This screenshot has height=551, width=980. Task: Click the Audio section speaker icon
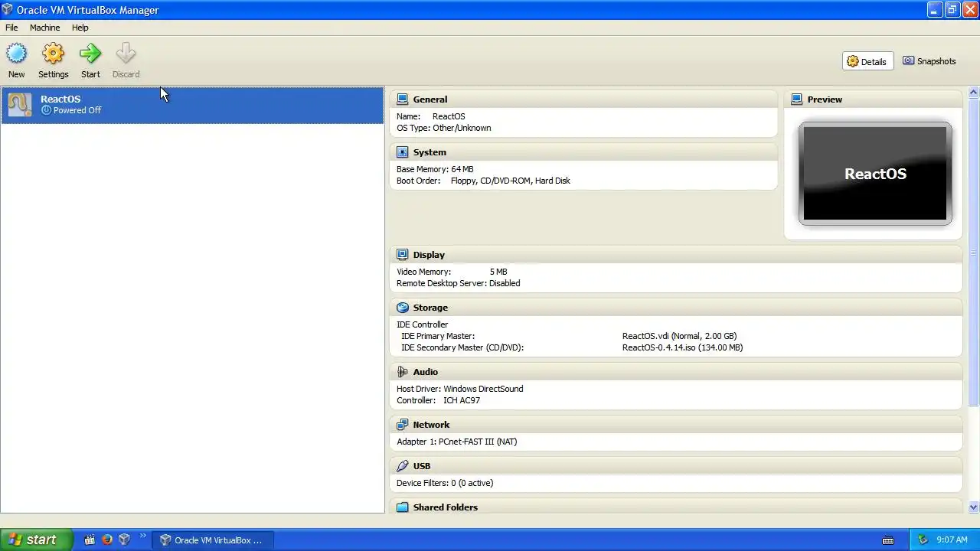402,372
